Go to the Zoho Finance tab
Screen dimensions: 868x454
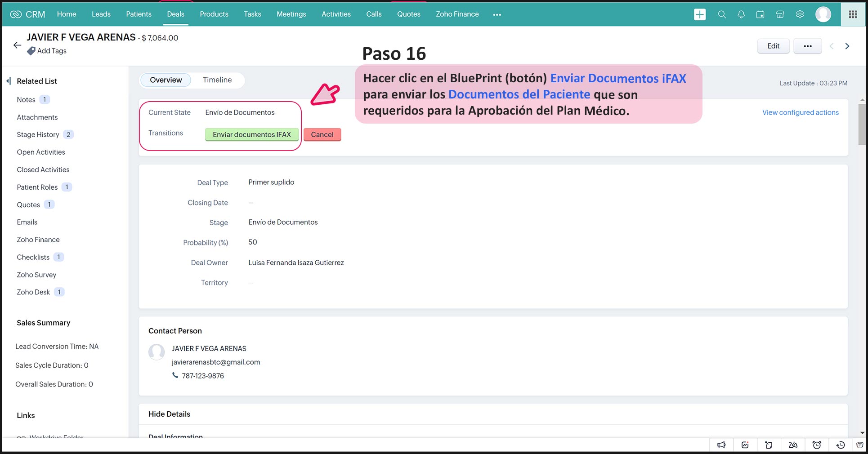pos(457,14)
